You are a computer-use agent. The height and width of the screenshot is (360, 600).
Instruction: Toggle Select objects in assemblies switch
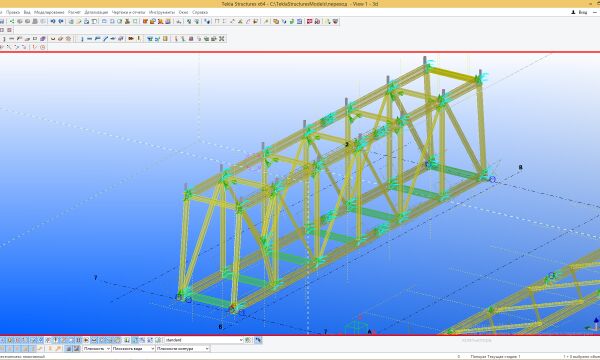[x=150, y=340]
